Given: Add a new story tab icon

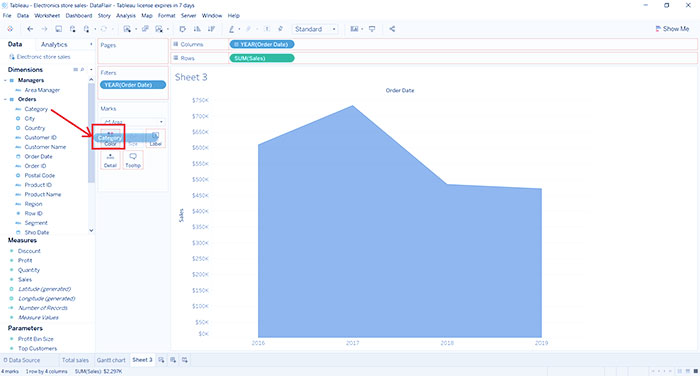Looking at the screenshot, I should coord(184,360).
